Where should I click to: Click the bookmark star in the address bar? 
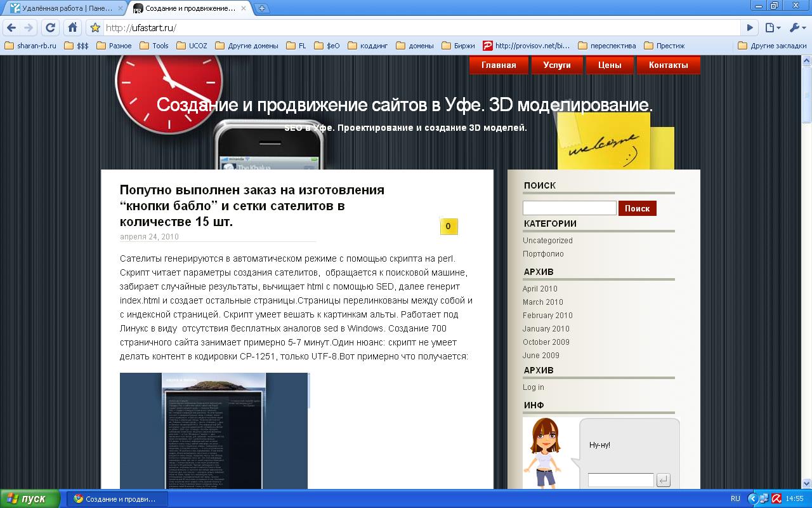(x=94, y=27)
